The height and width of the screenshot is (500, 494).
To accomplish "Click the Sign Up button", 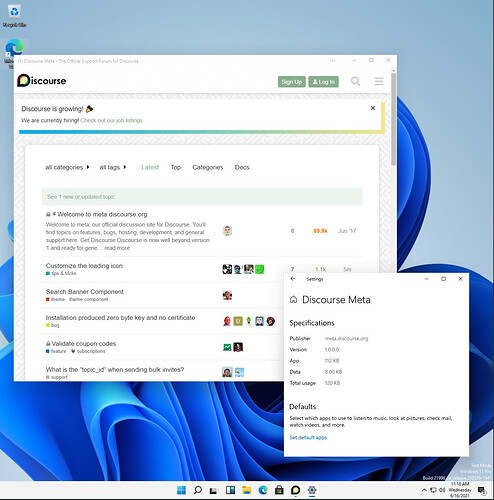I will (x=292, y=82).
